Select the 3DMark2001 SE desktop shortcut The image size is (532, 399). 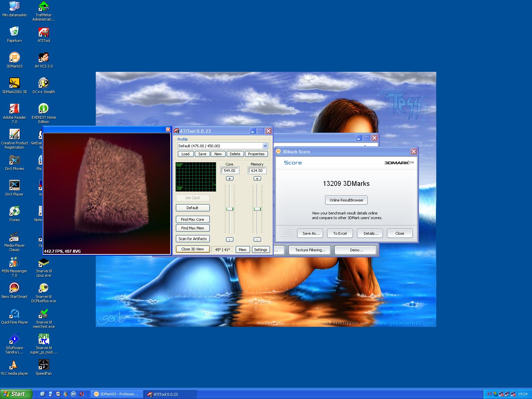coord(14,86)
